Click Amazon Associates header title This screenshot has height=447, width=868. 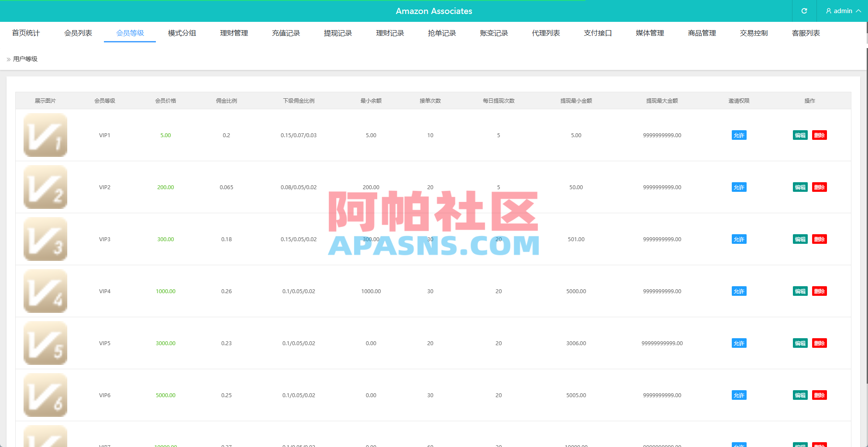coord(434,11)
